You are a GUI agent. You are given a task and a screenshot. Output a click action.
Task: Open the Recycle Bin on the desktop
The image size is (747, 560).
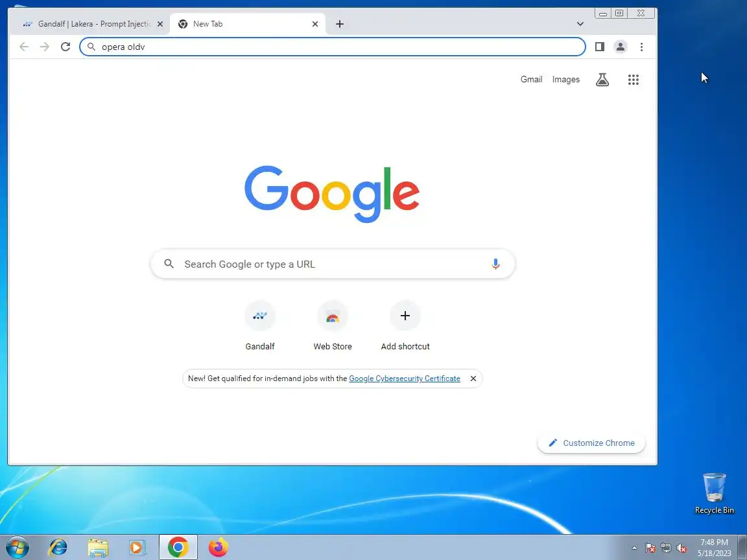(714, 493)
